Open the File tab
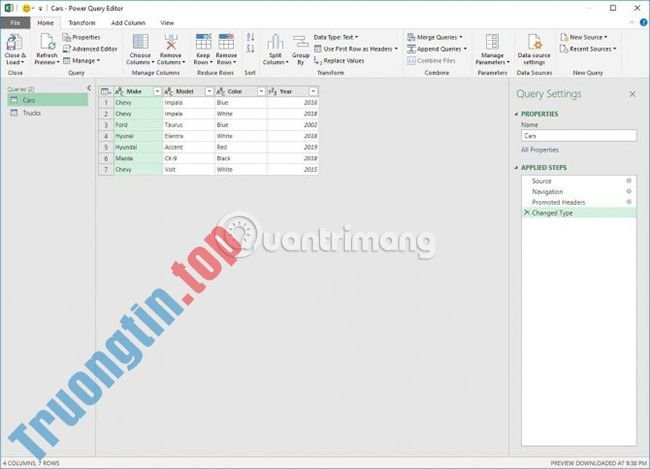Screen dimensions: 650x469 [15, 23]
